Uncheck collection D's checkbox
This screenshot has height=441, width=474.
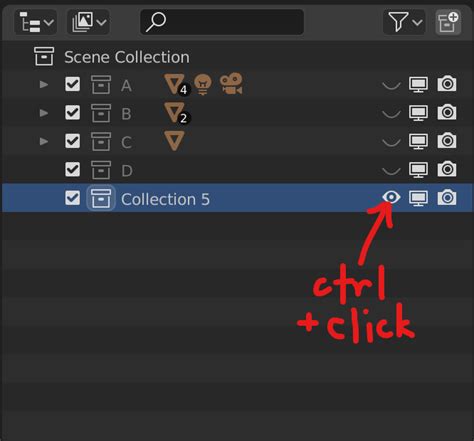72,169
